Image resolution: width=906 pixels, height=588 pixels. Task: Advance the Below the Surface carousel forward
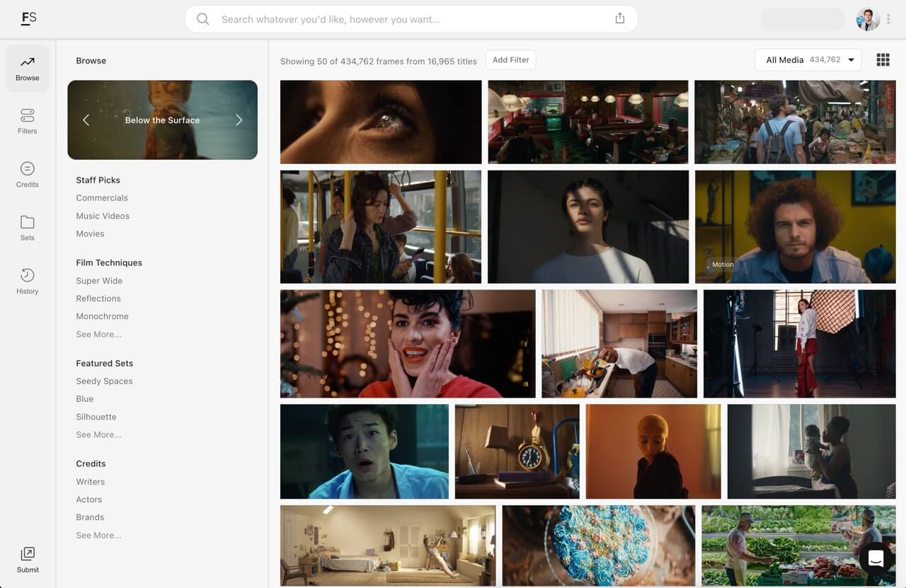(239, 120)
